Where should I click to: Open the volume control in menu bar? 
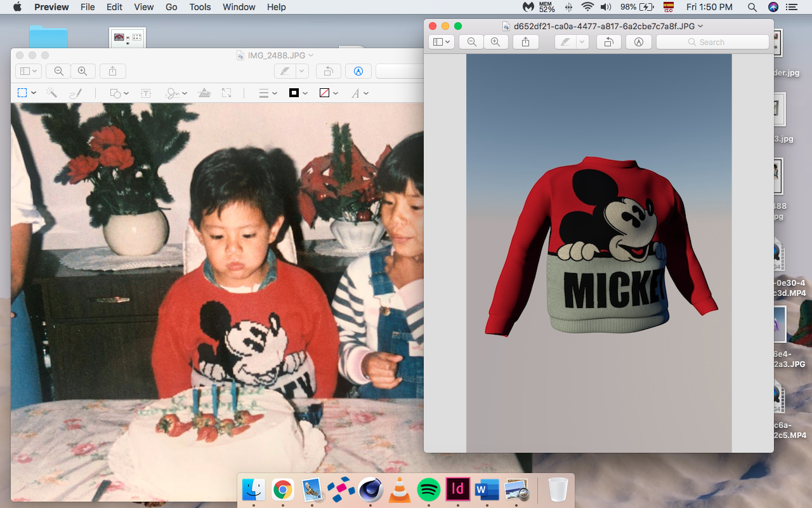[x=606, y=7]
